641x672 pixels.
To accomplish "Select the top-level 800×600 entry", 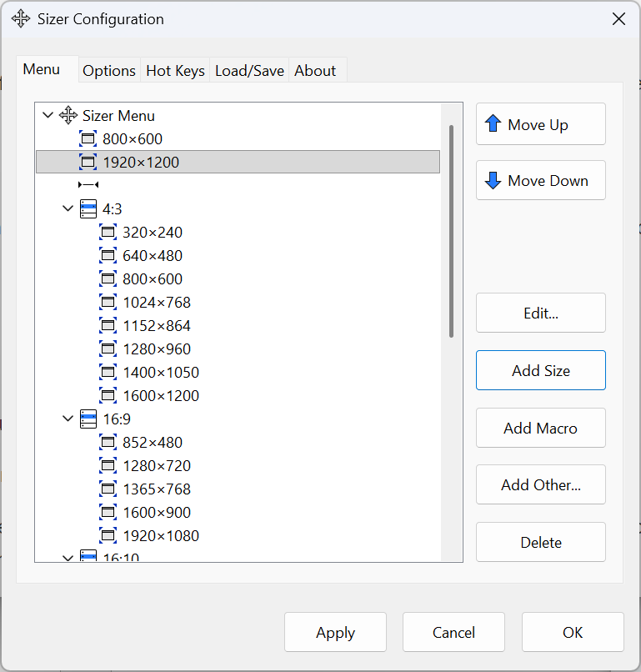I will tap(133, 139).
